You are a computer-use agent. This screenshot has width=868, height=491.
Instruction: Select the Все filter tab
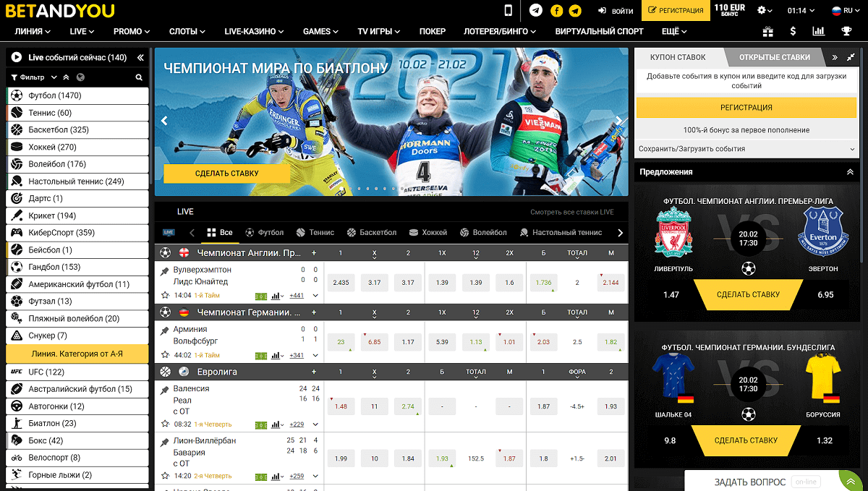coord(220,233)
